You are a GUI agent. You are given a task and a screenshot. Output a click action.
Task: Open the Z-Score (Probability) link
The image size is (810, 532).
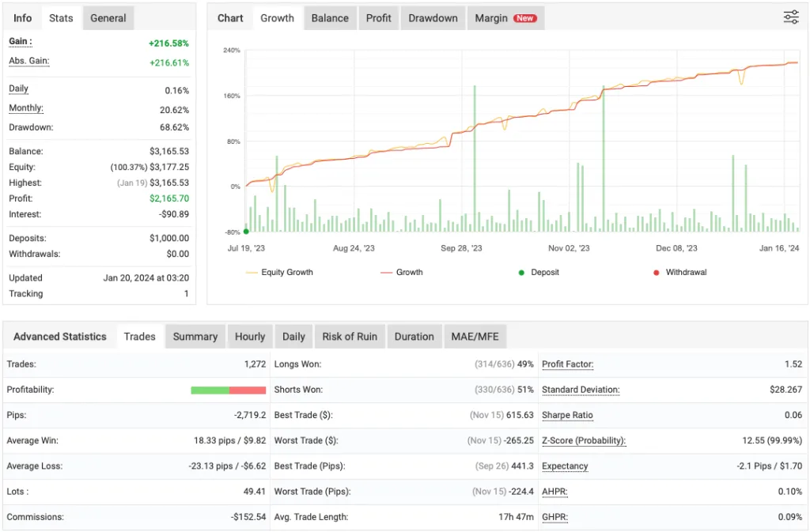(583, 440)
